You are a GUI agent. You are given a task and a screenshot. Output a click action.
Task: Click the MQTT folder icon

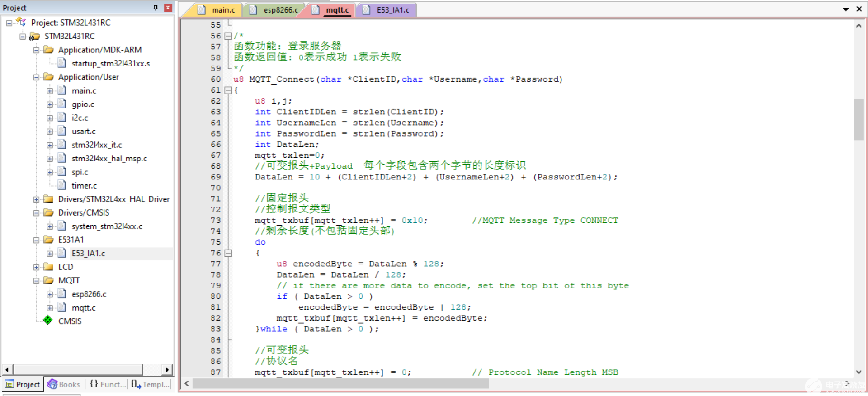48,280
